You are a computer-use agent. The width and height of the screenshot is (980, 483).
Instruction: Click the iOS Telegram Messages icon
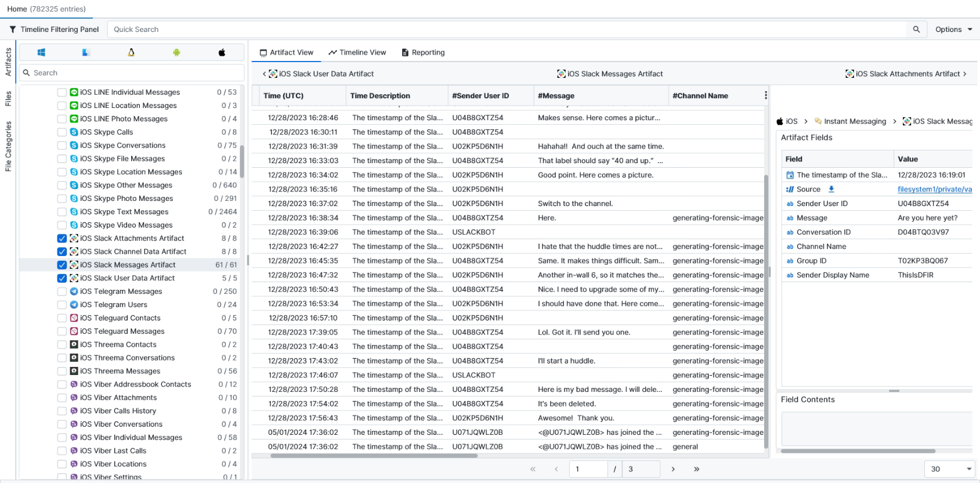[74, 291]
